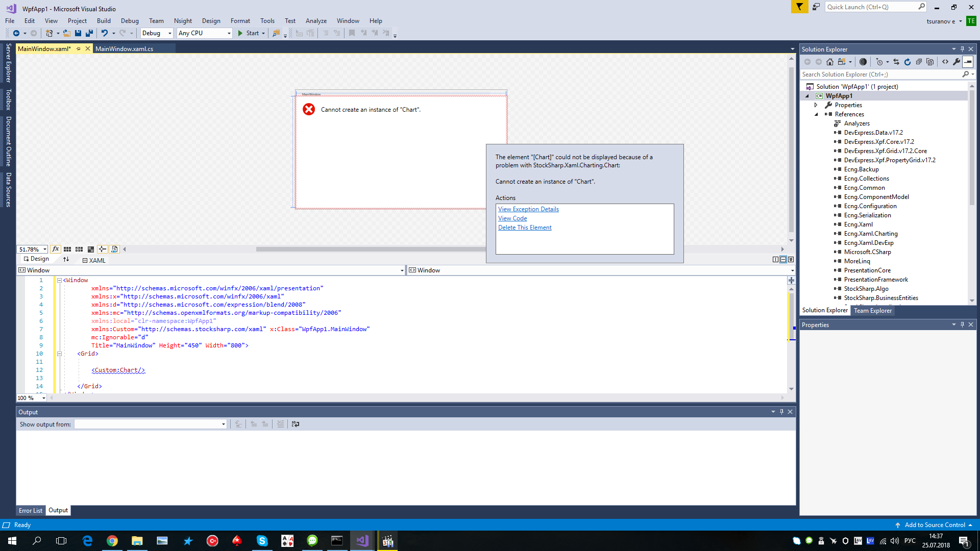Click Solution Explorer View Code icon

[945, 62]
